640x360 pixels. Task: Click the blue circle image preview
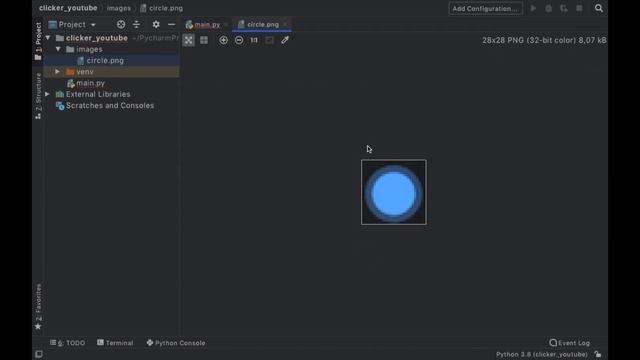click(x=393, y=192)
